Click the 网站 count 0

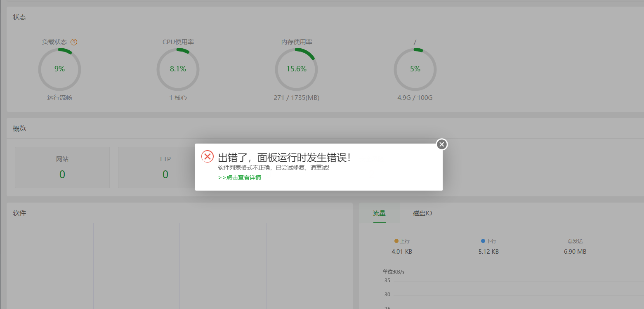(x=62, y=175)
